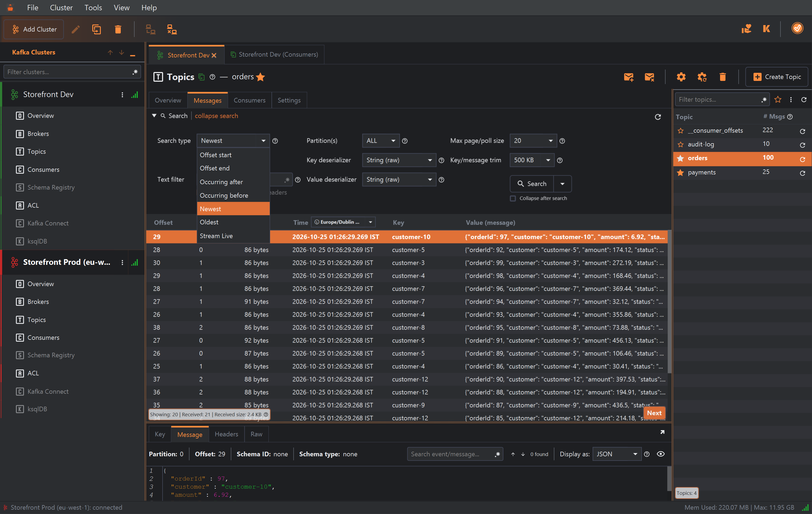This screenshot has height=514, width=812.
Task: Enable Collapse after search checkbox
Action: (x=512, y=198)
